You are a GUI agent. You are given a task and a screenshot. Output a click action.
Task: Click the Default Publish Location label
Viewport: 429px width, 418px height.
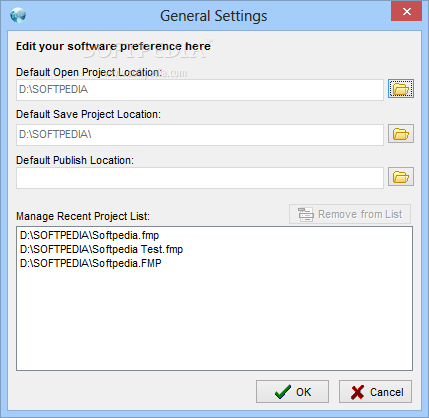(75, 160)
